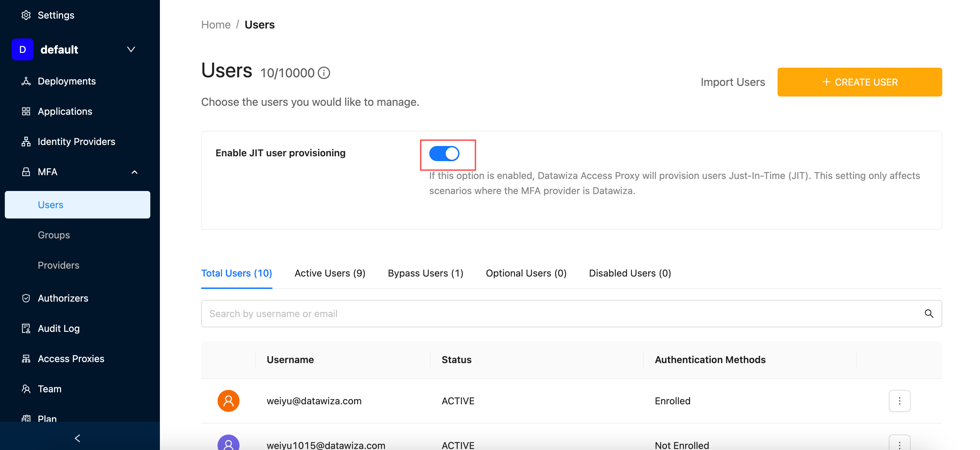Image resolution: width=980 pixels, height=450 pixels.
Task: Select the Access Proxies icon
Action: 25,358
